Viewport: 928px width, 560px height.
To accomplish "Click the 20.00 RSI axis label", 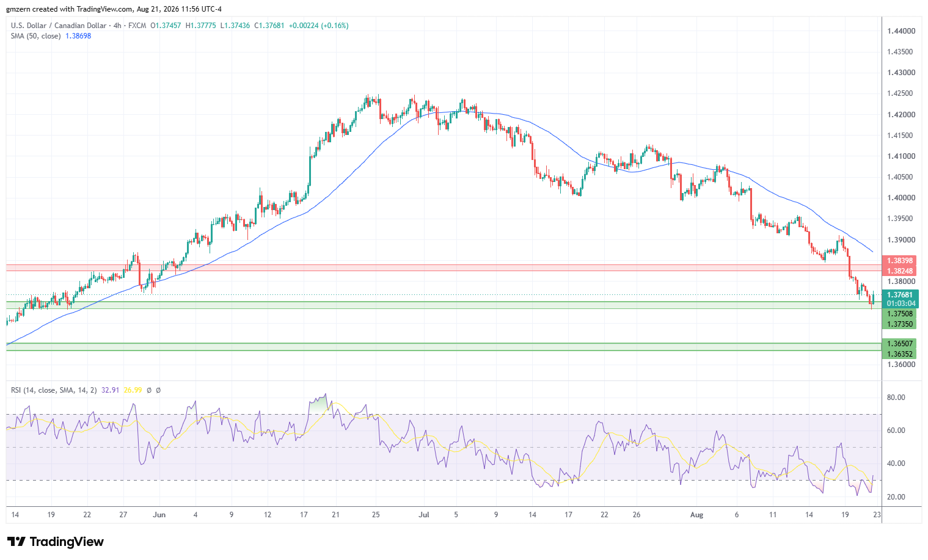I will point(896,497).
